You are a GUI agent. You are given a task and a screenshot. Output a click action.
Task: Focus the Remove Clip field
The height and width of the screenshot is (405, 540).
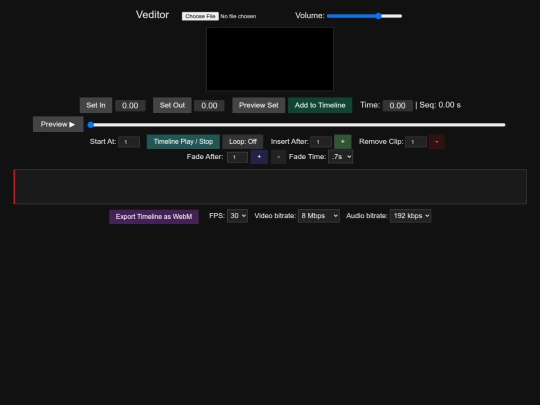coord(416,142)
